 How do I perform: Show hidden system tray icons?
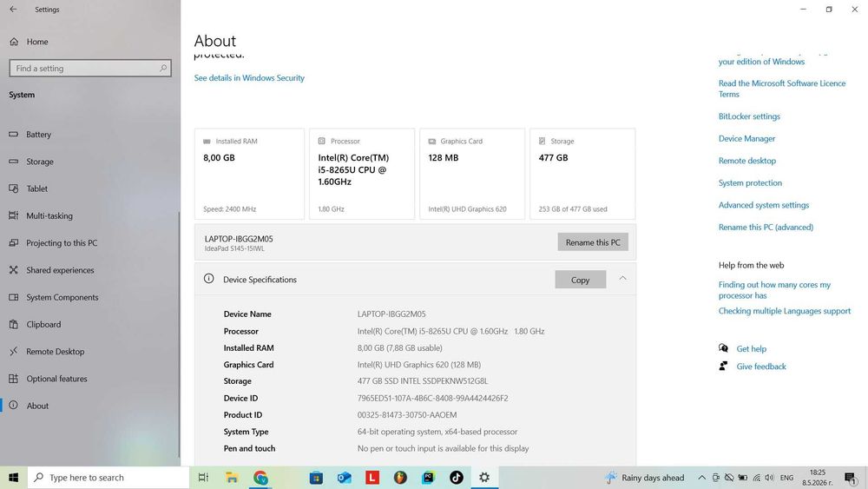click(x=701, y=478)
